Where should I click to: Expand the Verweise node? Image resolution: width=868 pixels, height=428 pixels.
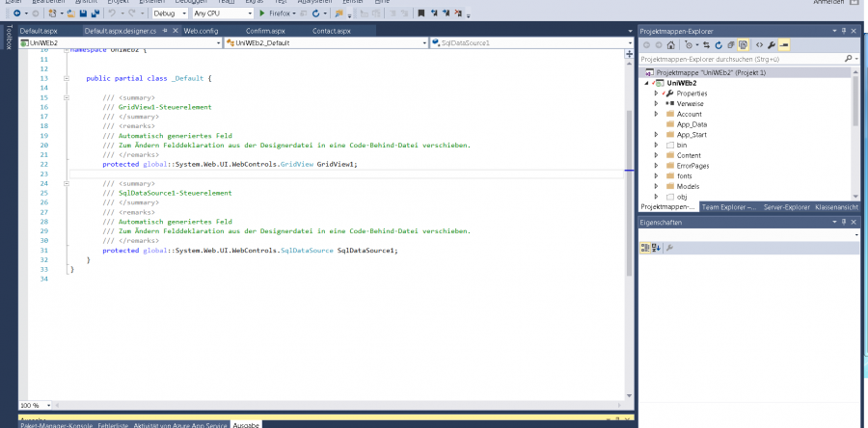coord(656,103)
